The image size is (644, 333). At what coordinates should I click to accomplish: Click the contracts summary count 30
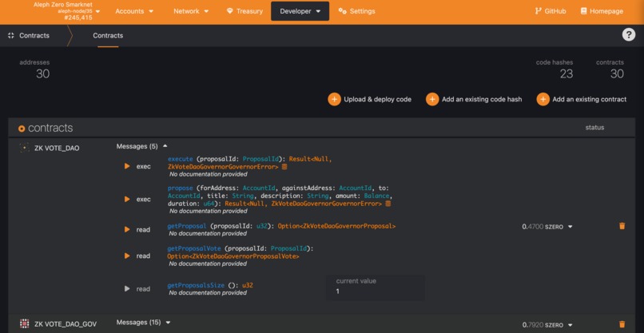pos(617,74)
